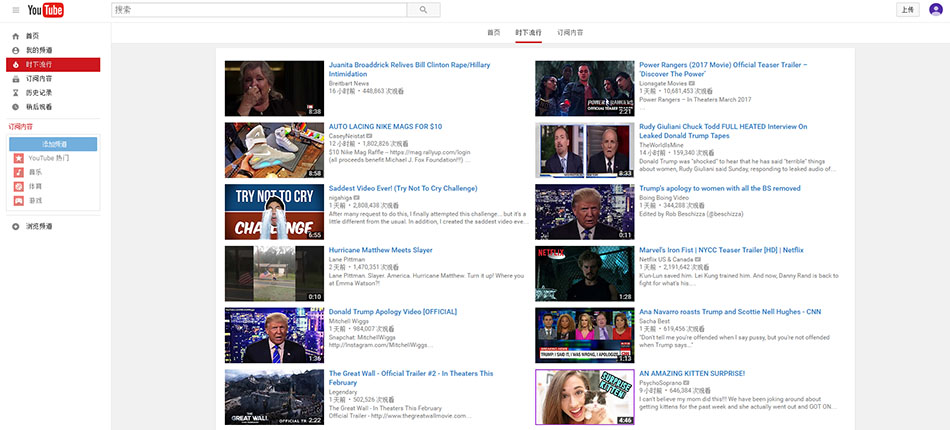Click 'Marvel's Iron Fist' title link
Screen dimensions: 950x430
721,250
